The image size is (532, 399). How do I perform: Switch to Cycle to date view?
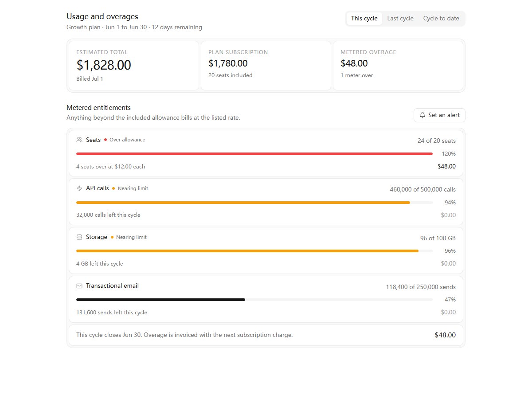[x=441, y=19]
